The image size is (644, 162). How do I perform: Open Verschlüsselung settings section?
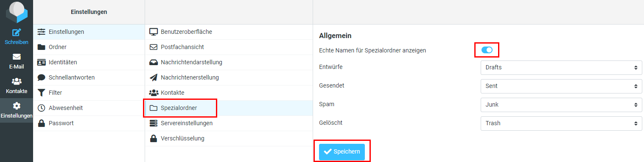tap(229, 138)
